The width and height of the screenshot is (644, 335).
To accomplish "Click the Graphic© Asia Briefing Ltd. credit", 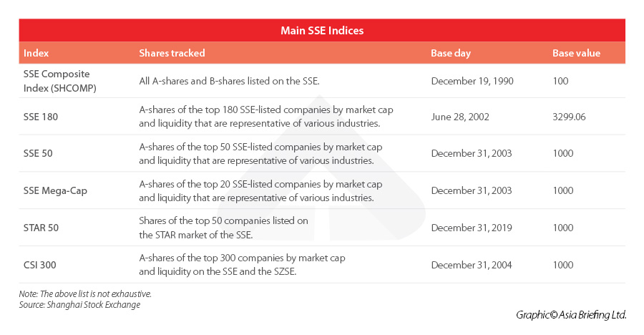I will [x=571, y=315].
